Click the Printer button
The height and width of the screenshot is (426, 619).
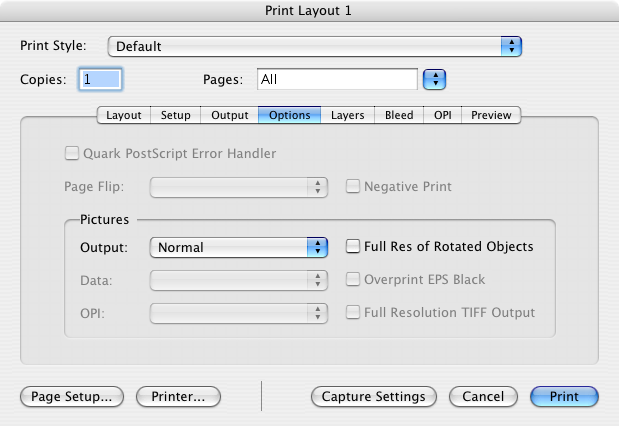tap(178, 396)
